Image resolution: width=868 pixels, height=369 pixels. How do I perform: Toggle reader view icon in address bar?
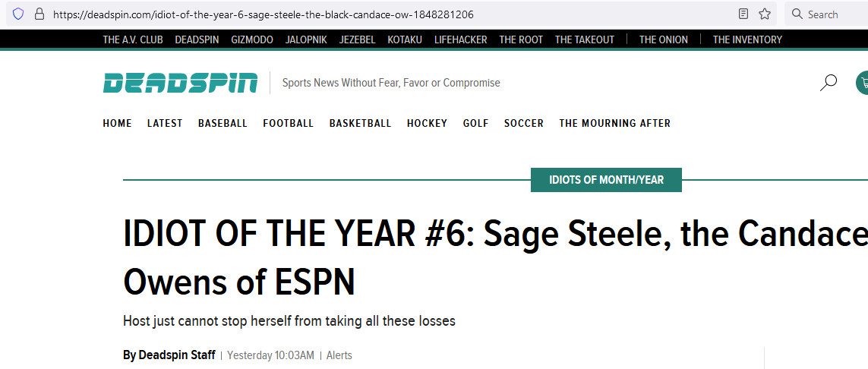(743, 14)
